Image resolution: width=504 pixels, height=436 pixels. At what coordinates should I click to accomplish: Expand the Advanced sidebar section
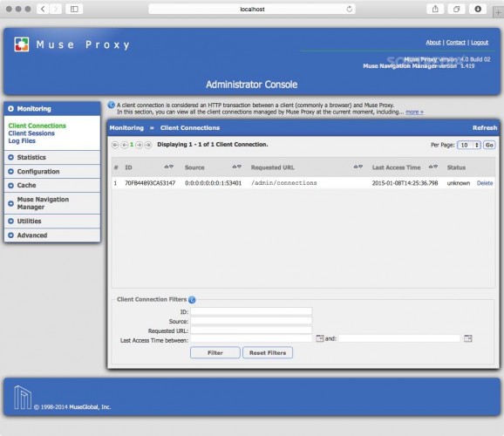click(52, 235)
